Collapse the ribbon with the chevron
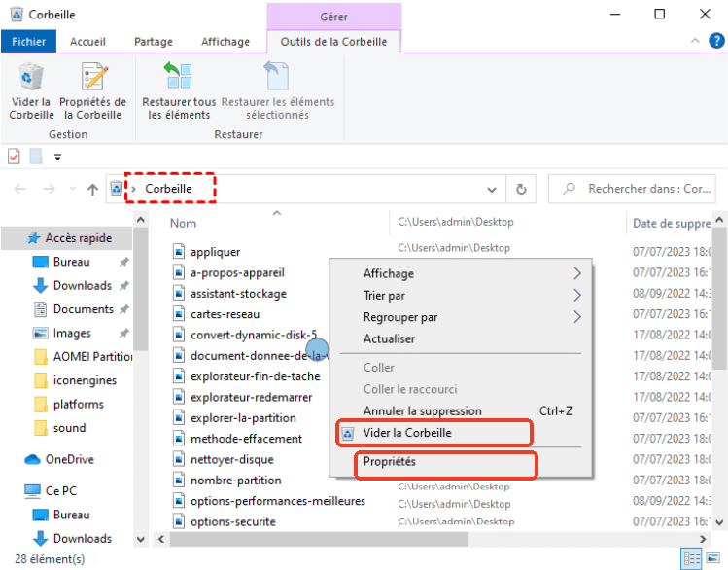 coord(694,42)
